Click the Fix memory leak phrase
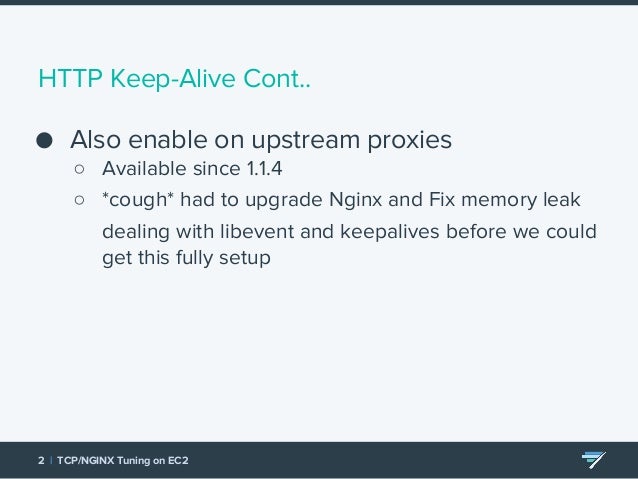 (x=505, y=200)
